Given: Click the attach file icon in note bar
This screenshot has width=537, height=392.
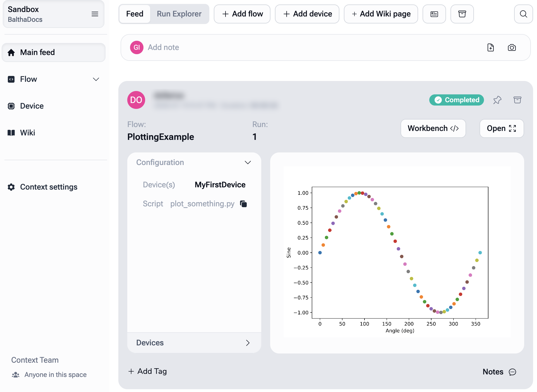Looking at the screenshot, I should [490, 47].
